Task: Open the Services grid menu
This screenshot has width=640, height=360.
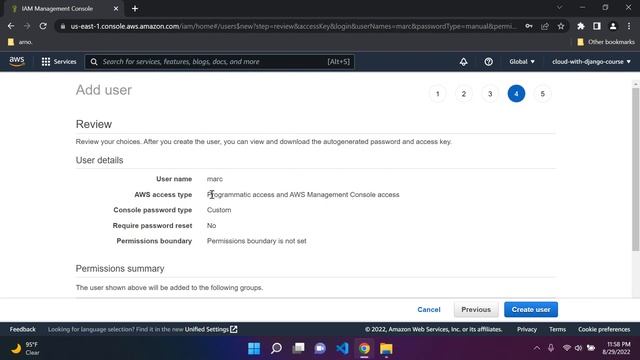Action: click(x=59, y=62)
